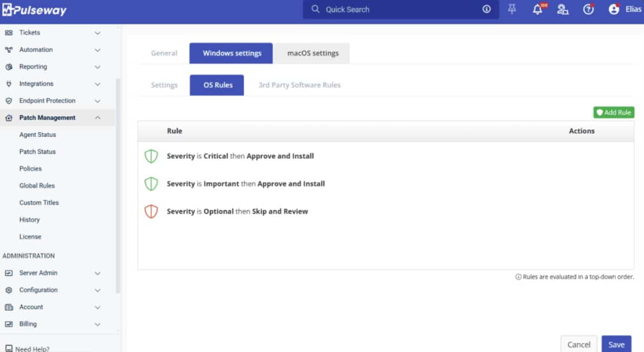Screen dimensions: 644x352
Task: Open the users icon in the top bar
Action: [563, 9]
